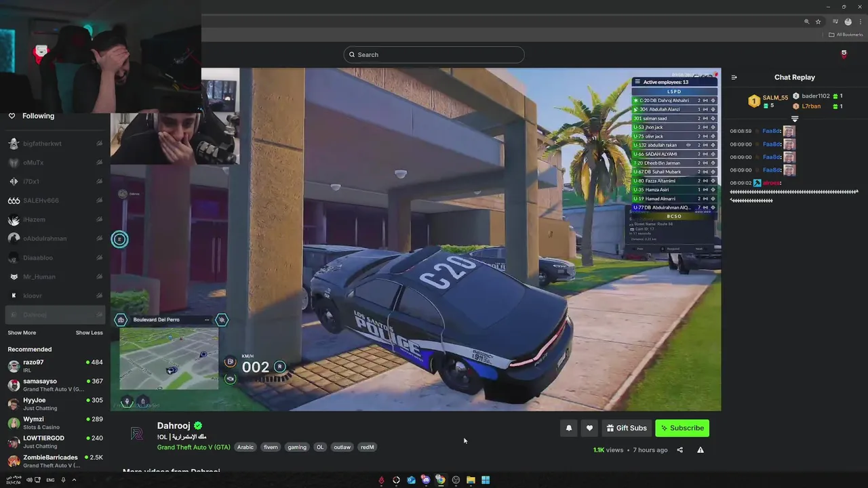Click the Gift Subs button
The image size is (868, 488).
pos(627,428)
